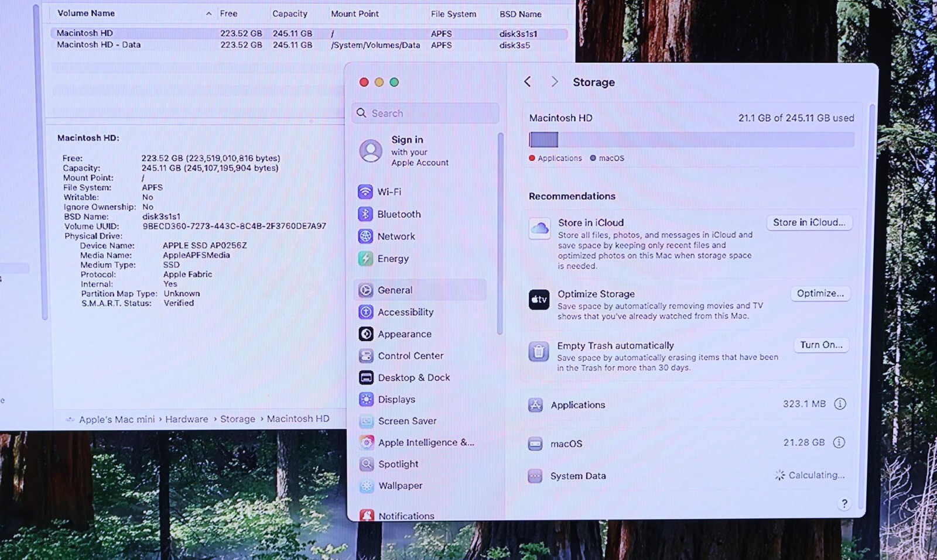Select the Macintosh HD volume row

(x=309, y=34)
